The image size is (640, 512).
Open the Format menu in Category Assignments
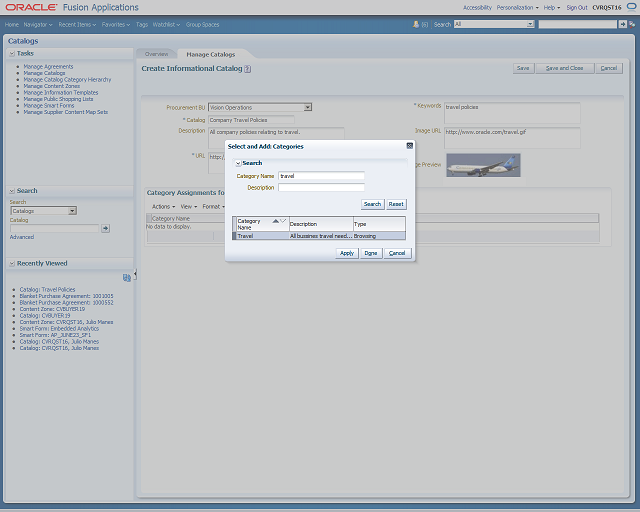click(x=213, y=207)
